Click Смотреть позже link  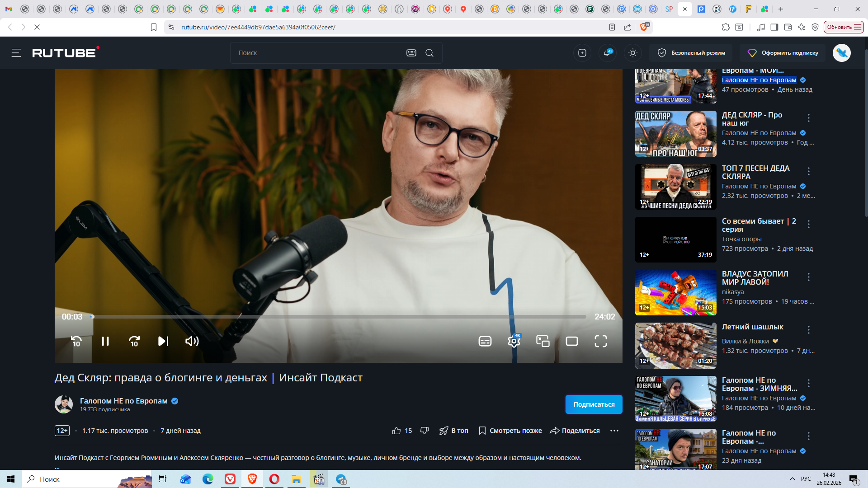[510, 431]
